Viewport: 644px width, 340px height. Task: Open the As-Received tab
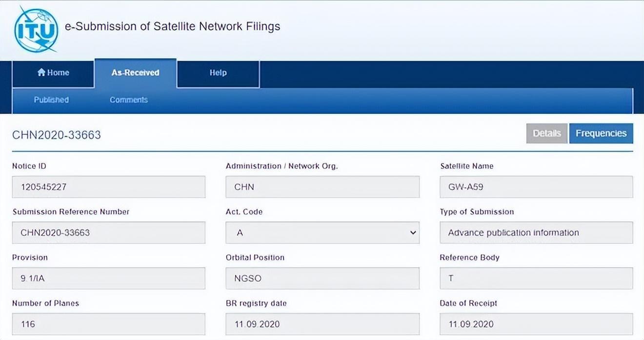(135, 73)
